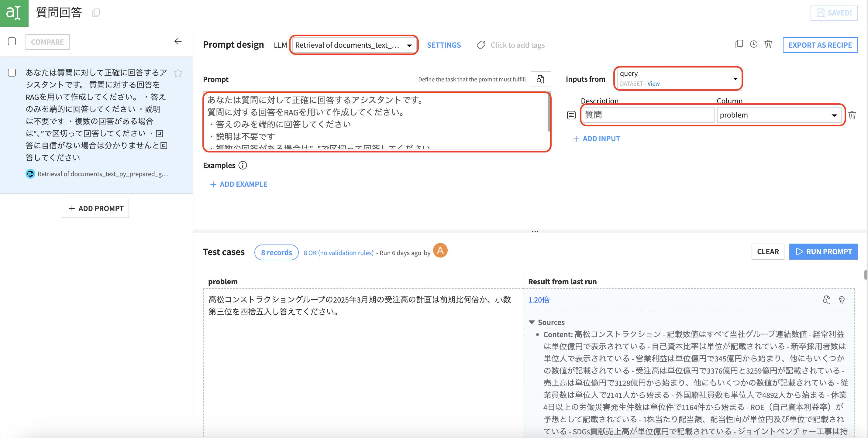Click the prompt studio logo icon
This screenshot has height=438, width=868.
(x=14, y=13)
